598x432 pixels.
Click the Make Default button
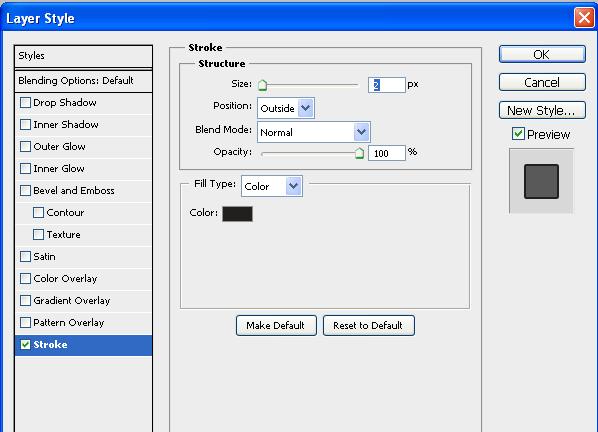(x=276, y=326)
